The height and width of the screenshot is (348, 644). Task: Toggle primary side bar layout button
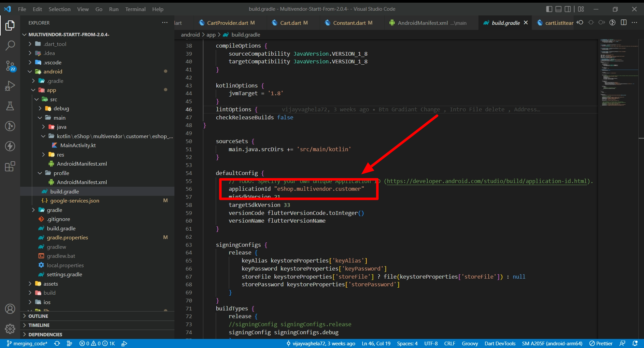(x=549, y=9)
